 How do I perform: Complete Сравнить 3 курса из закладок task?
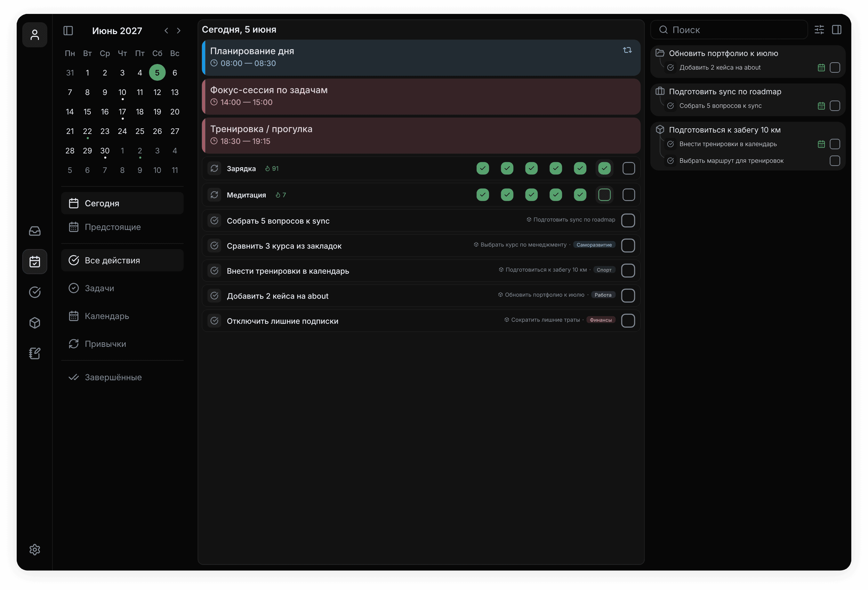[628, 246]
